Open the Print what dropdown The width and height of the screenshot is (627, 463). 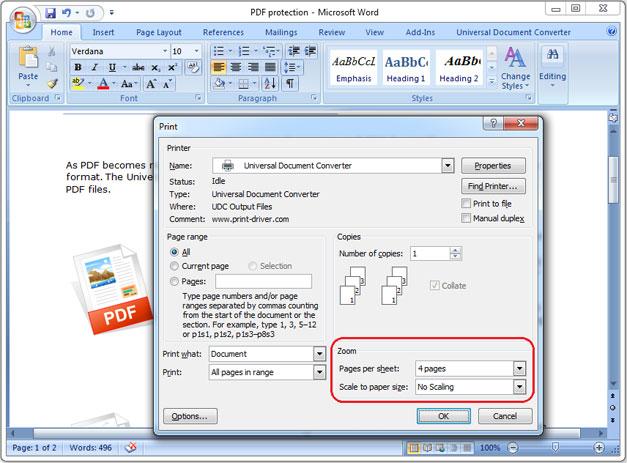coord(319,353)
